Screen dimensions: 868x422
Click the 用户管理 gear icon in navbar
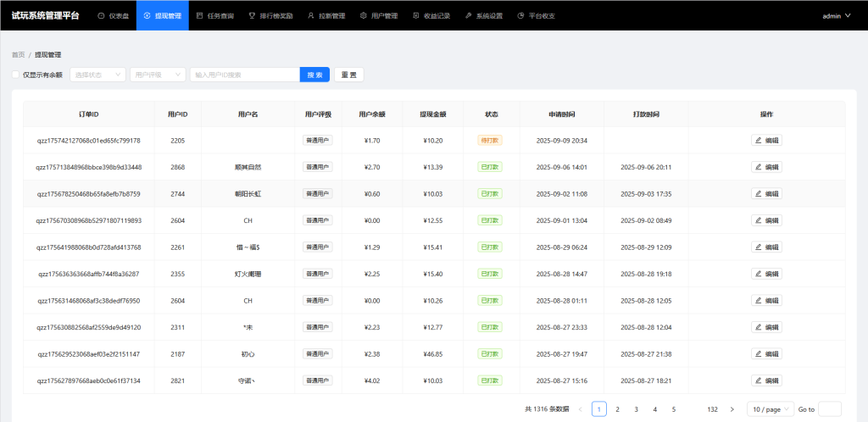tap(364, 15)
